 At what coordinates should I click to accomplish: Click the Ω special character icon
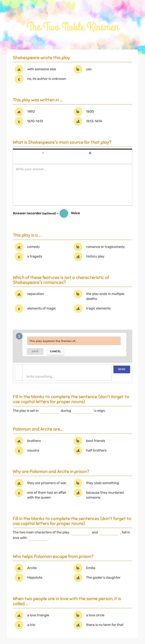point(90,153)
